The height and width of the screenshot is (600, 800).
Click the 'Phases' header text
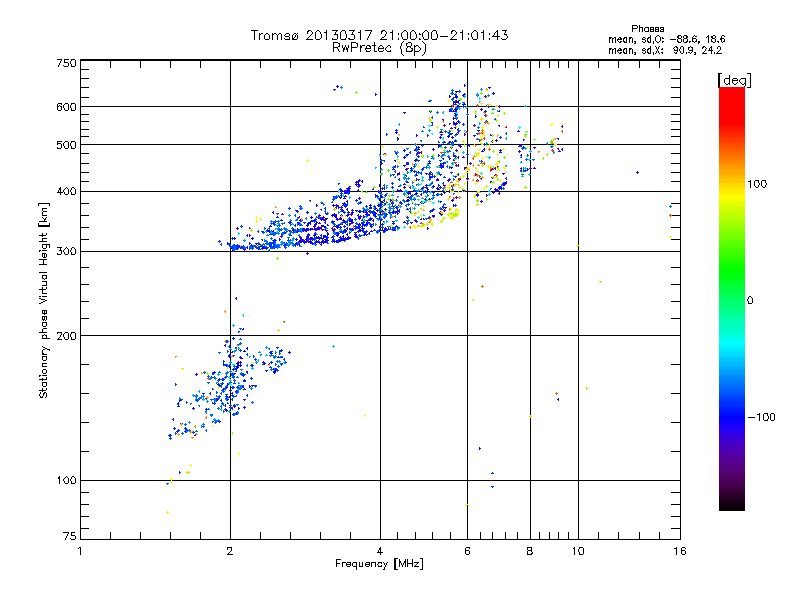(x=647, y=29)
